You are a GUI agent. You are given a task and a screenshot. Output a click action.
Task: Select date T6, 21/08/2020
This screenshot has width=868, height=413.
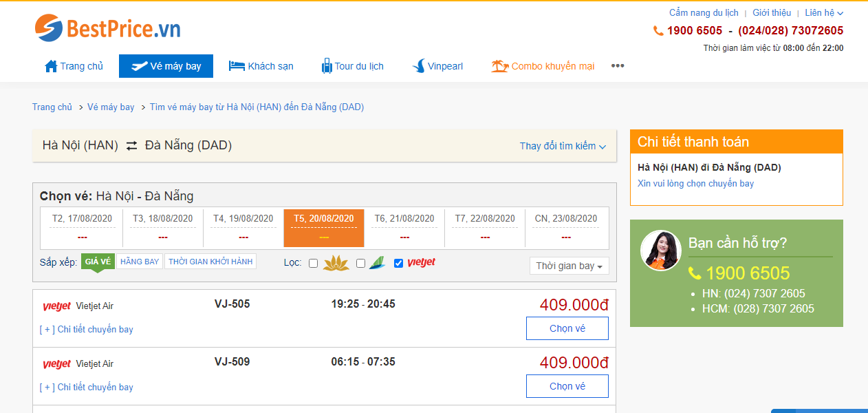pos(404,227)
